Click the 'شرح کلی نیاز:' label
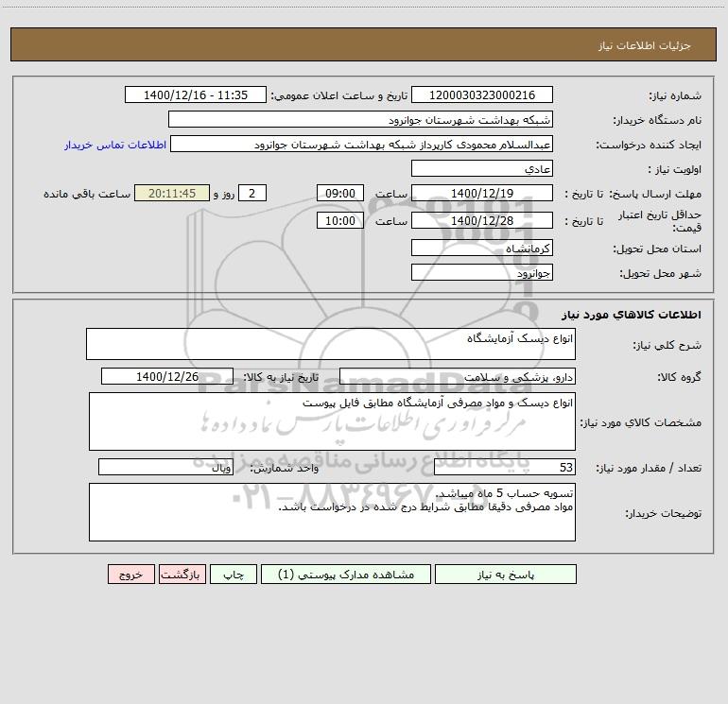728x704 pixels. (x=667, y=345)
